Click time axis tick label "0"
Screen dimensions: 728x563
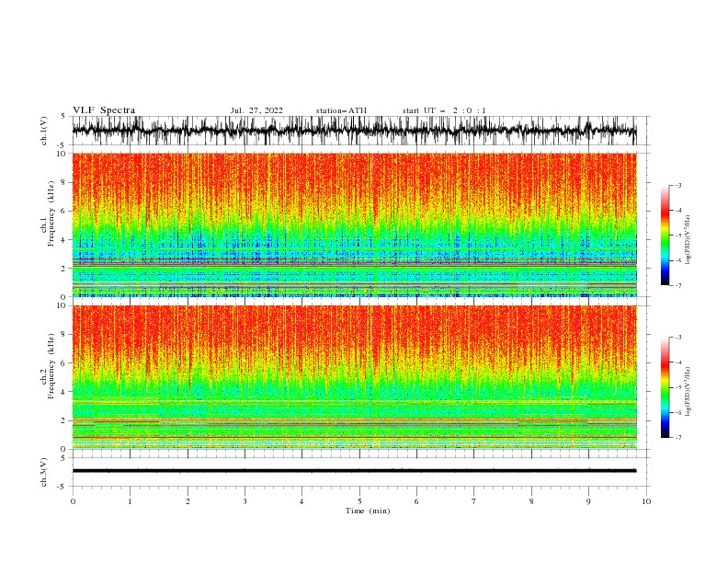point(73,501)
